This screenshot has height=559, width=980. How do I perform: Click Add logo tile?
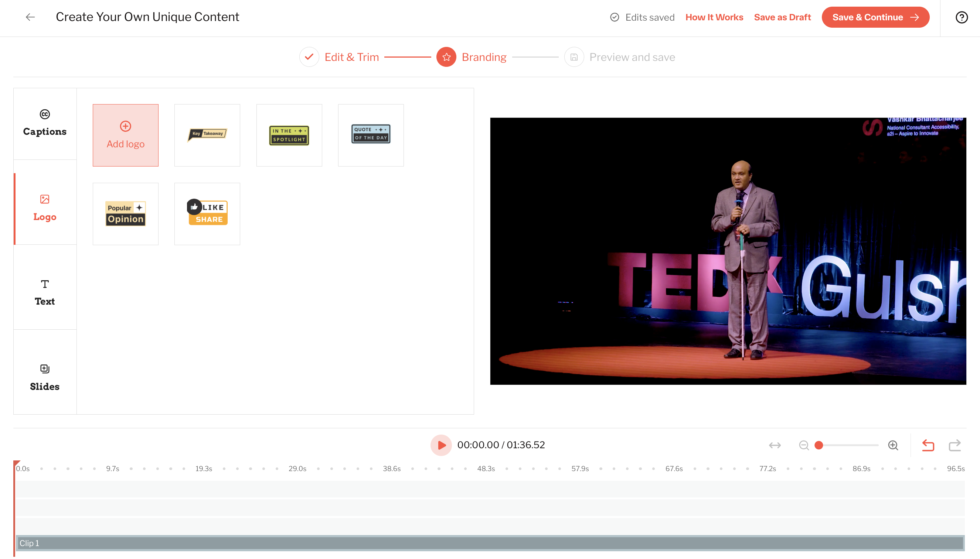click(126, 135)
